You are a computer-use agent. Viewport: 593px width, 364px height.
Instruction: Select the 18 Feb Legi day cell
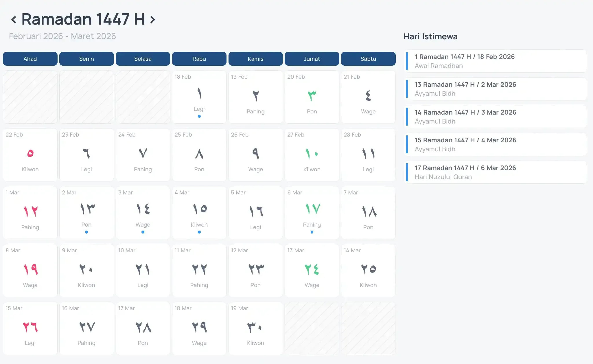click(x=199, y=97)
